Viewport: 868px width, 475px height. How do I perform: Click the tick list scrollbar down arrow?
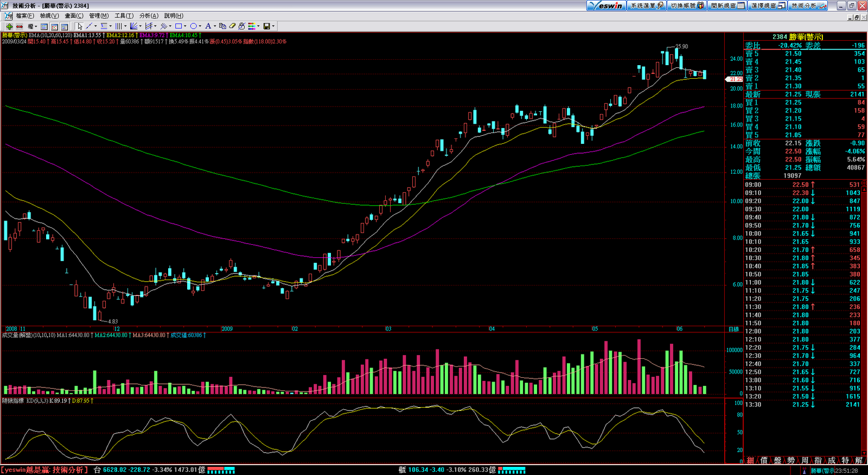tap(865, 453)
